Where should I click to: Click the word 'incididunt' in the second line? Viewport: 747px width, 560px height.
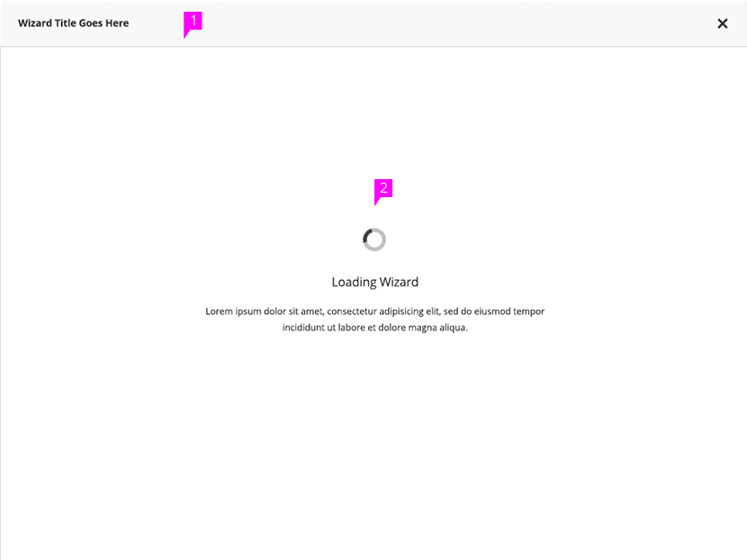tap(304, 328)
